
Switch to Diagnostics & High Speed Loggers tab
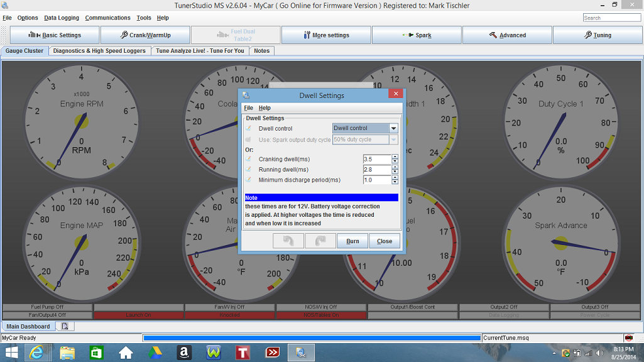[99, 50]
